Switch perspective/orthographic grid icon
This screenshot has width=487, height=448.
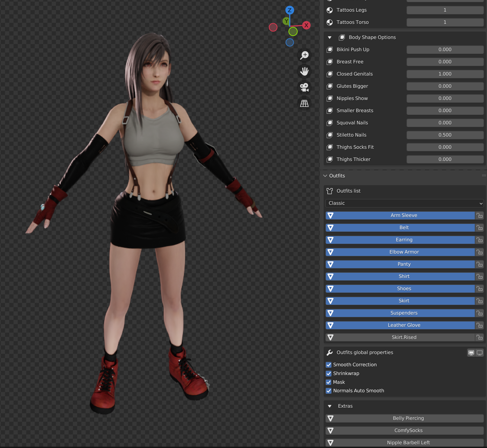click(x=304, y=103)
